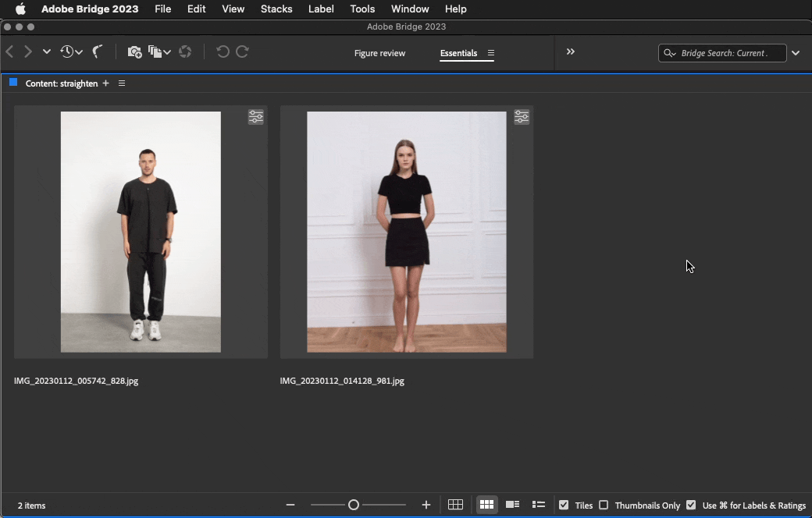Screen dimensions: 812x518
Task: Click the lock thumbnail grid icon
Action: 456,506
